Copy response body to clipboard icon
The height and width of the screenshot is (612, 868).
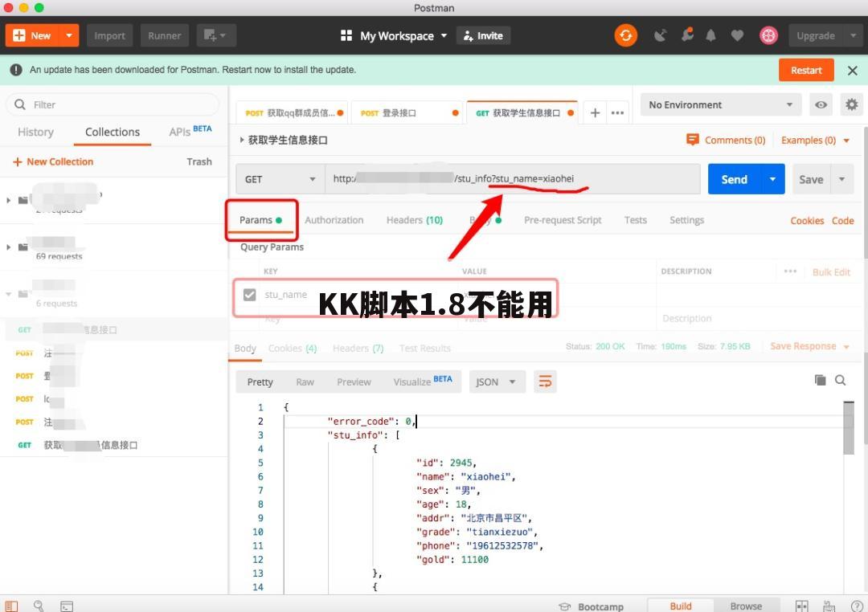coord(820,380)
